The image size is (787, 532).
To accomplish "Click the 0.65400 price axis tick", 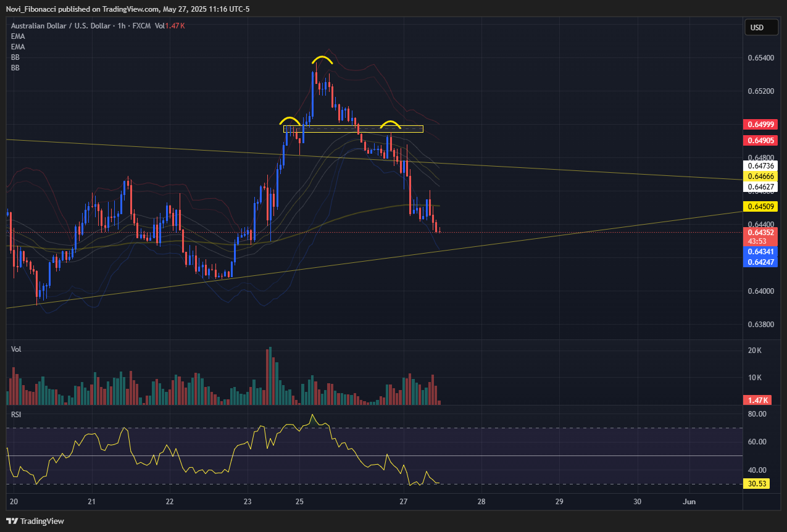I will pyautogui.click(x=760, y=58).
